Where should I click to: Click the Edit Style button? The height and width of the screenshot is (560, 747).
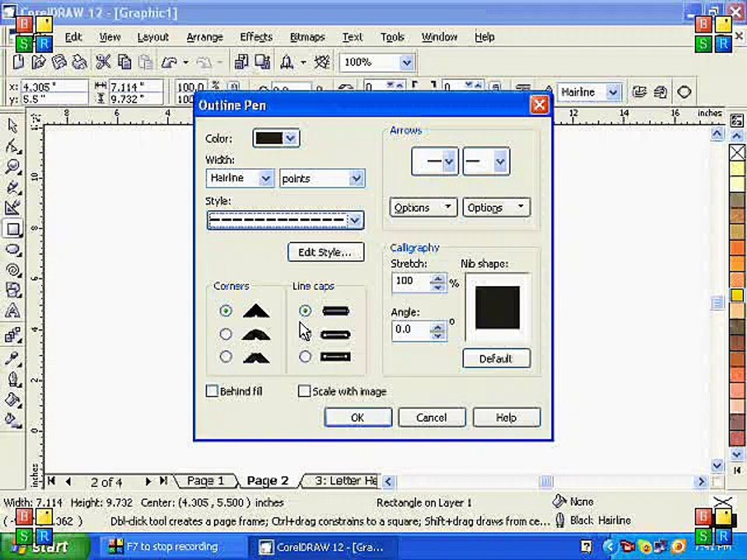pos(325,252)
